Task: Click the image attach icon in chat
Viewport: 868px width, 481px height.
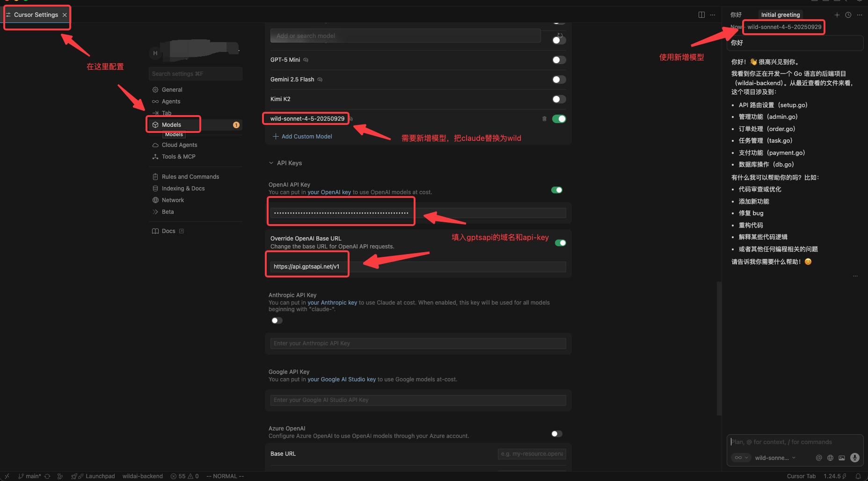Action: [842, 458]
